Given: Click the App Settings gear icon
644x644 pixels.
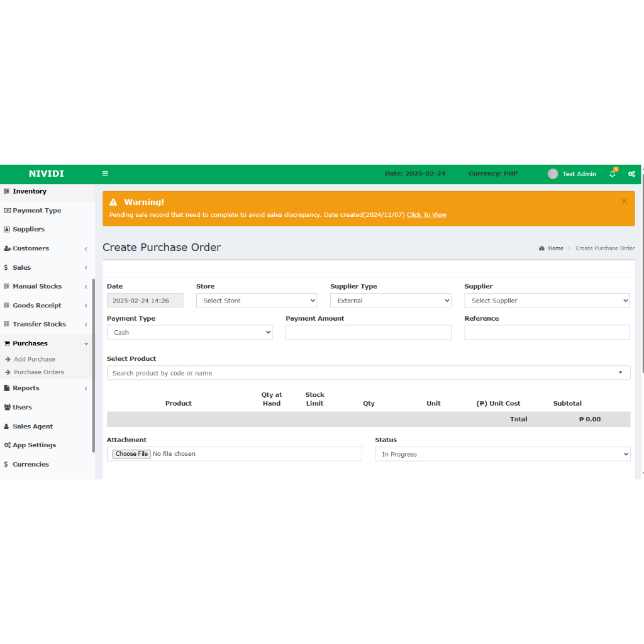Looking at the screenshot, I should (x=7, y=445).
